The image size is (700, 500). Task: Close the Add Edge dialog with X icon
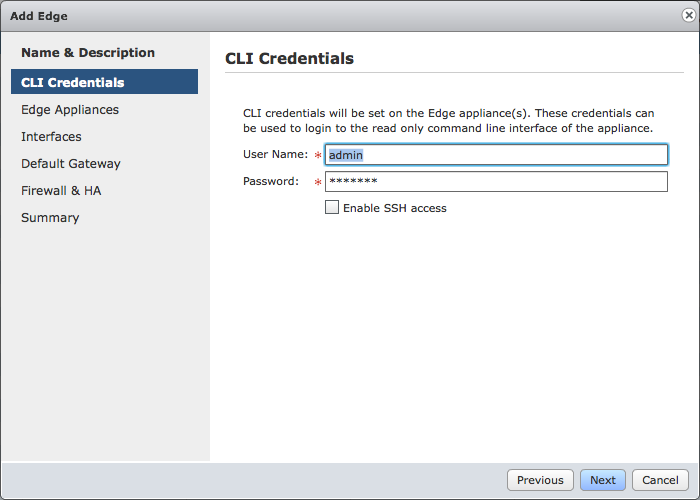(688, 15)
